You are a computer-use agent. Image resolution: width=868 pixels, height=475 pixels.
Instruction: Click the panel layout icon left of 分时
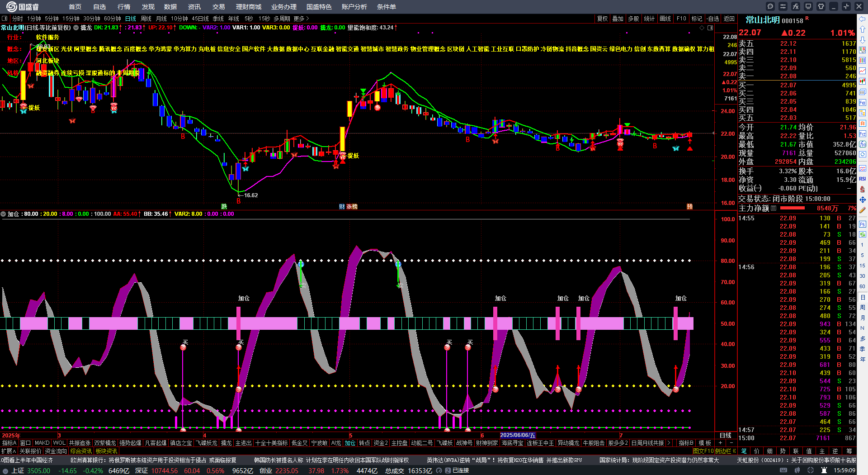pos(5,19)
